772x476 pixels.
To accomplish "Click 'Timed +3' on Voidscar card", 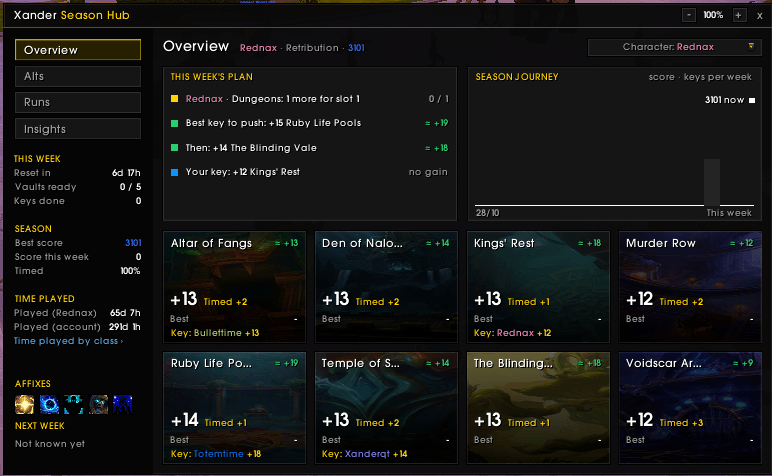I will tap(681, 422).
